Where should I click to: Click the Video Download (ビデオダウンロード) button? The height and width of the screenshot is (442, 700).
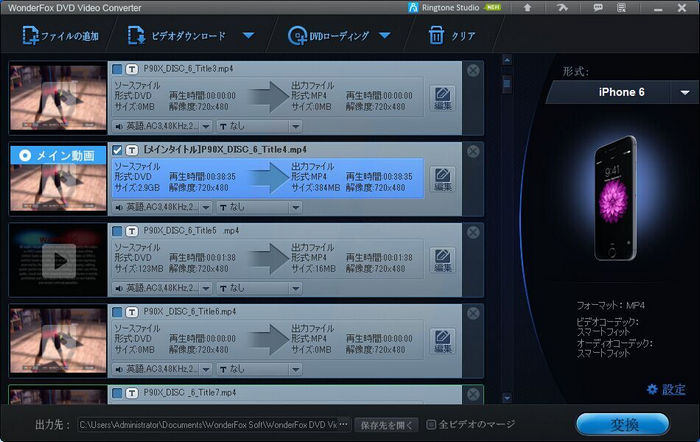[177, 35]
